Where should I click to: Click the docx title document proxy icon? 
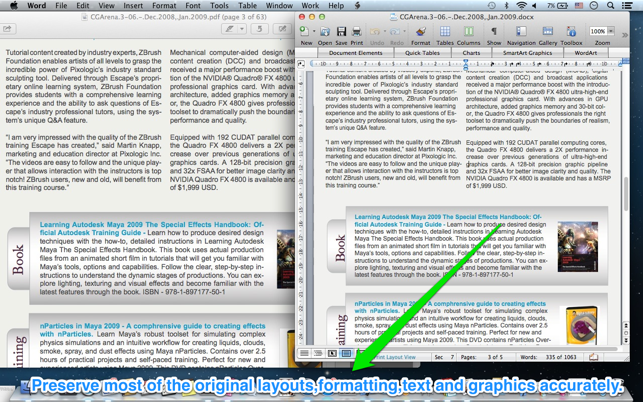click(x=393, y=17)
